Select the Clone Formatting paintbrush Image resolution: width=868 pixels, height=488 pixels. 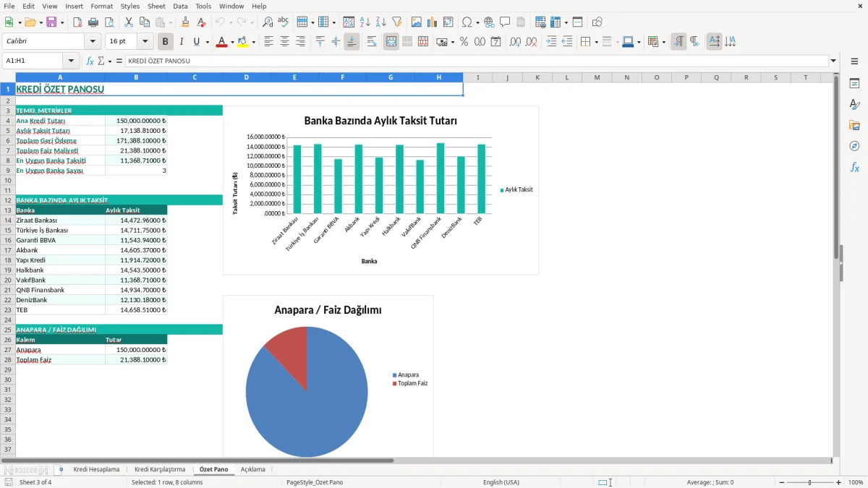185,22
